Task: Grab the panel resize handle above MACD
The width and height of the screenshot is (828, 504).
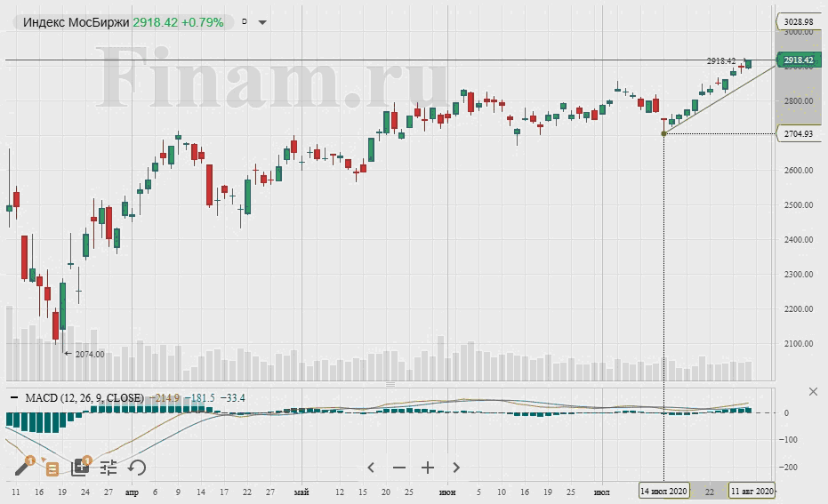Action: 390,384
